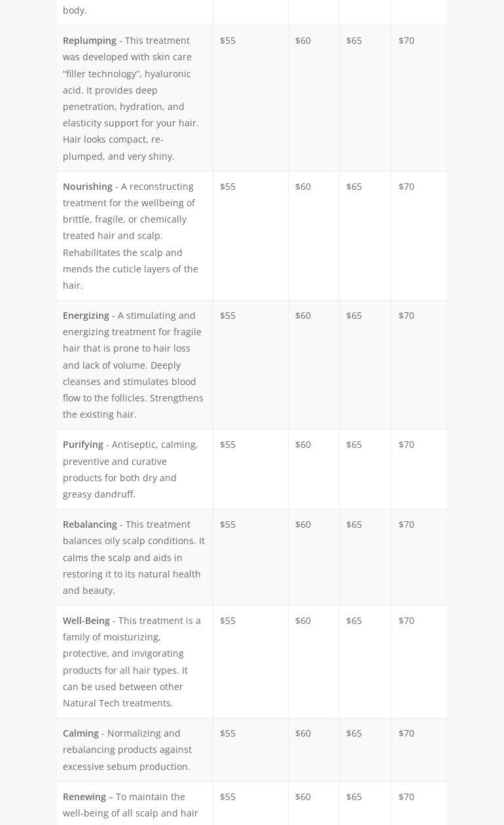The height and width of the screenshot is (825, 504).
Task: Click the $60 price in Purifying row
Action: (303, 445)
